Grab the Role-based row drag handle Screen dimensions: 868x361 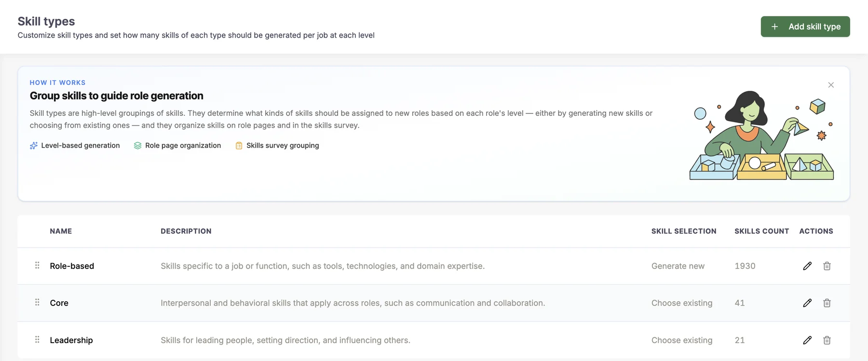coord(37,265)
